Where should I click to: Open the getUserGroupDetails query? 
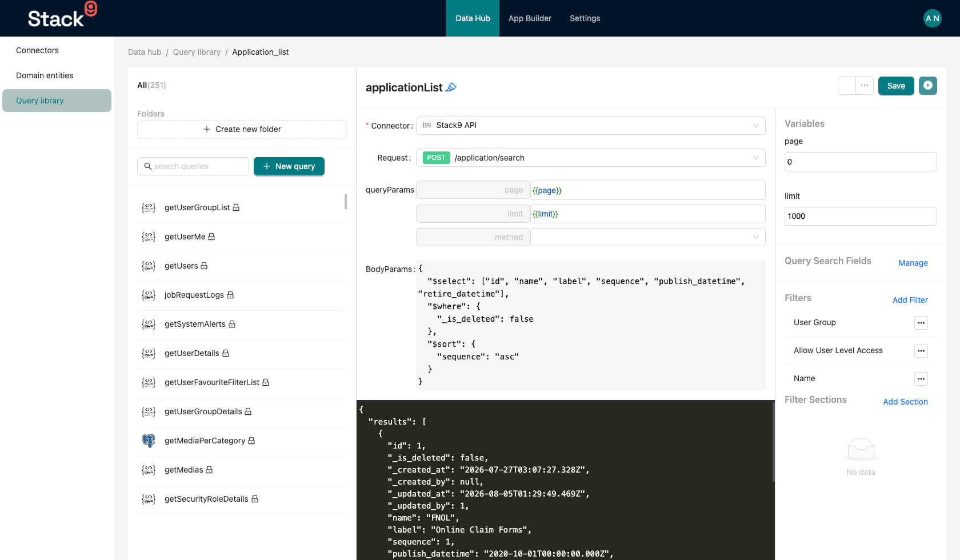[242, 411]
